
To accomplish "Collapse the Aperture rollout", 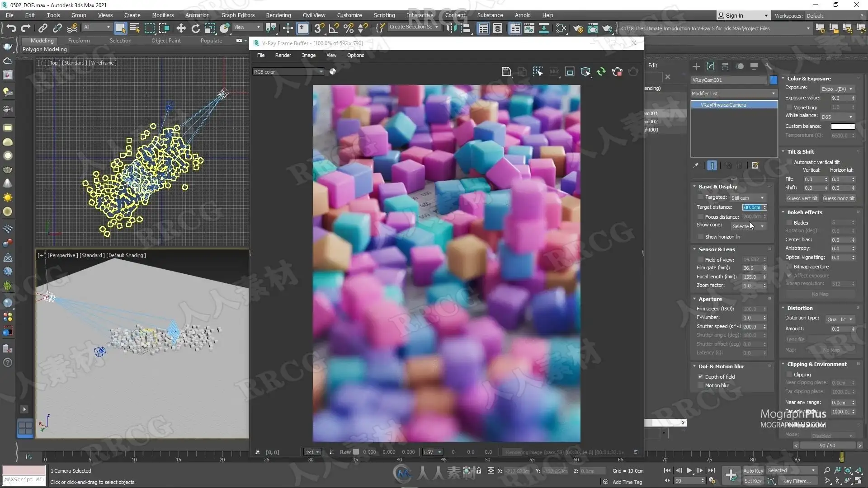I will (710, 299).
